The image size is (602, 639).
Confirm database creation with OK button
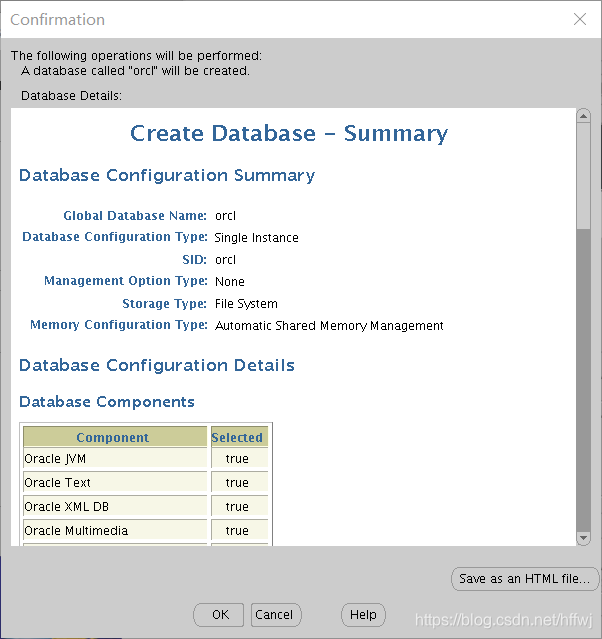pos(218,615)
